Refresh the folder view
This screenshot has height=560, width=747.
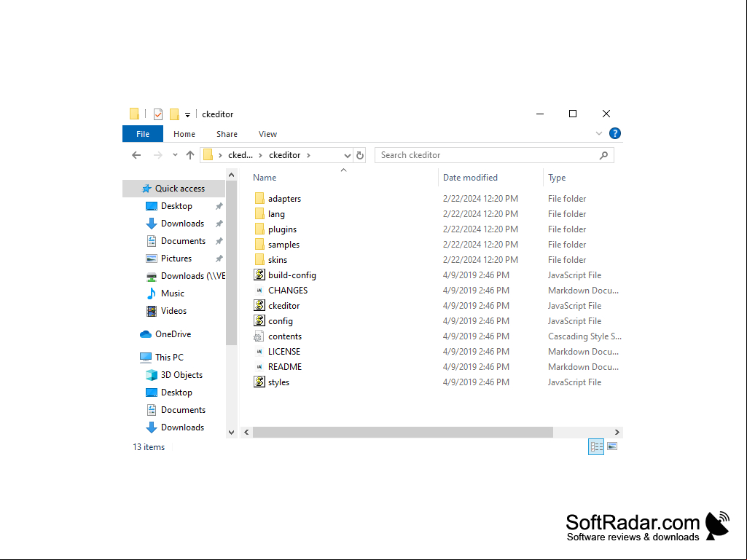tap(360, 155)
